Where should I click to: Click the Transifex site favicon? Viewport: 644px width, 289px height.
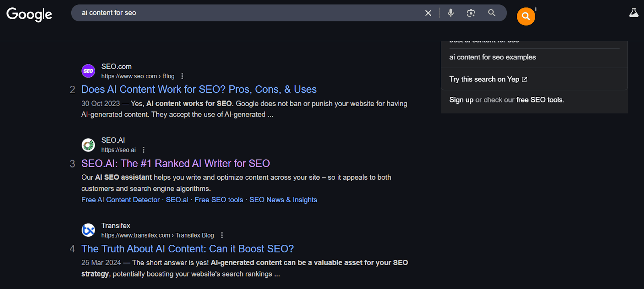88,230
